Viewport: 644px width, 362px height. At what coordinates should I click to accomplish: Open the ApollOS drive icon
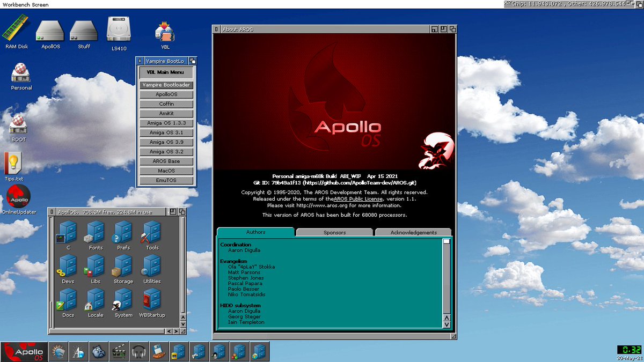[51, 34]
